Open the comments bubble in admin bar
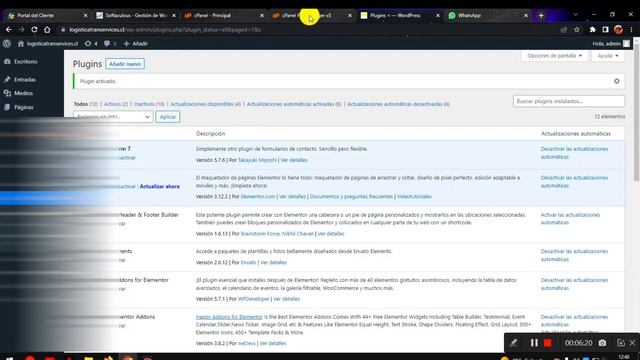Screen dimensions: 640x360 click(x=110, y=44)
